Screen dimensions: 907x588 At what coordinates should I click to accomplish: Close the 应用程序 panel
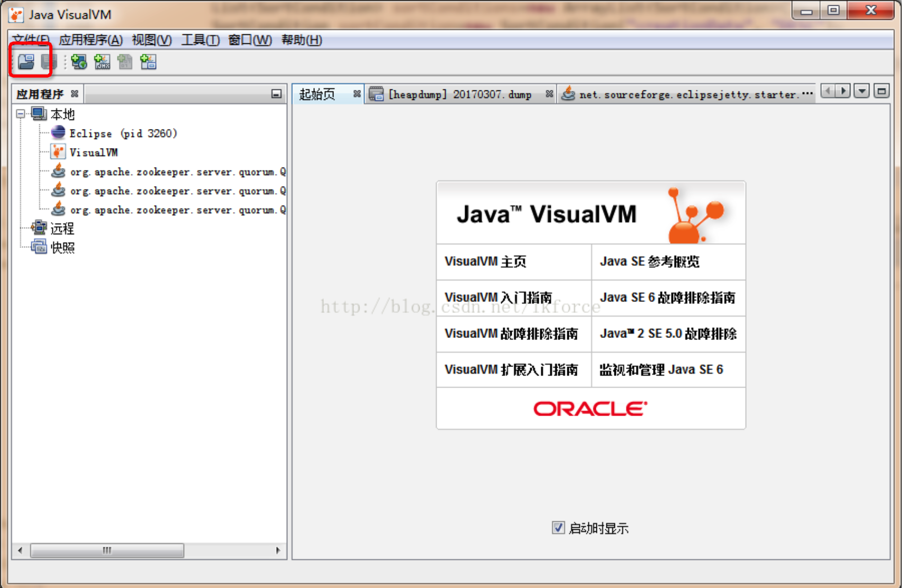75,94
